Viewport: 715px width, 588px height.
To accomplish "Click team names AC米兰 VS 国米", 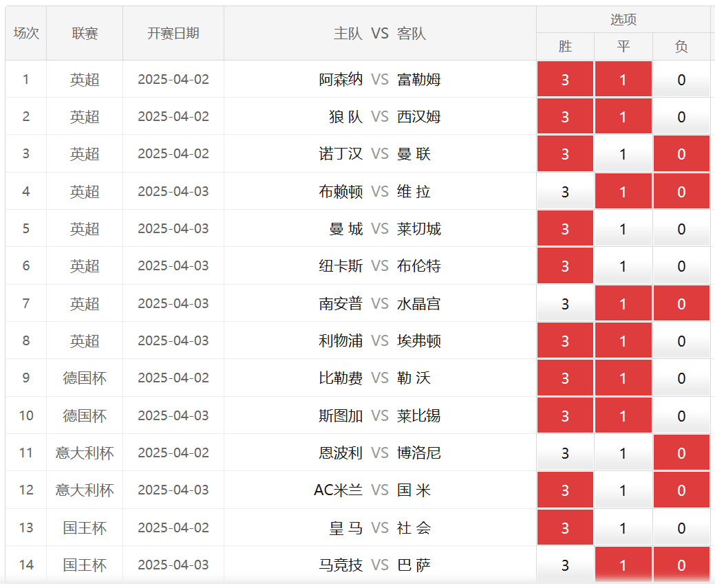I will (372, 490).
